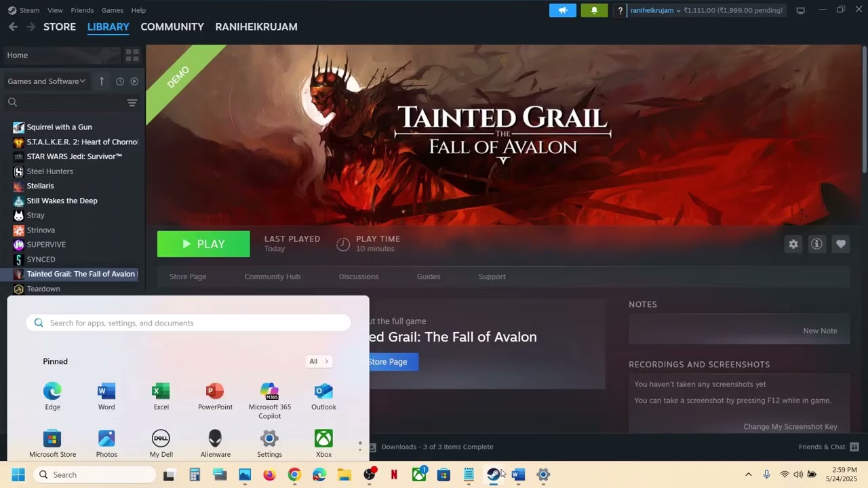Open game settings gear icon
The height and width of the screenshot is (488, 868).
click(793, 244)
